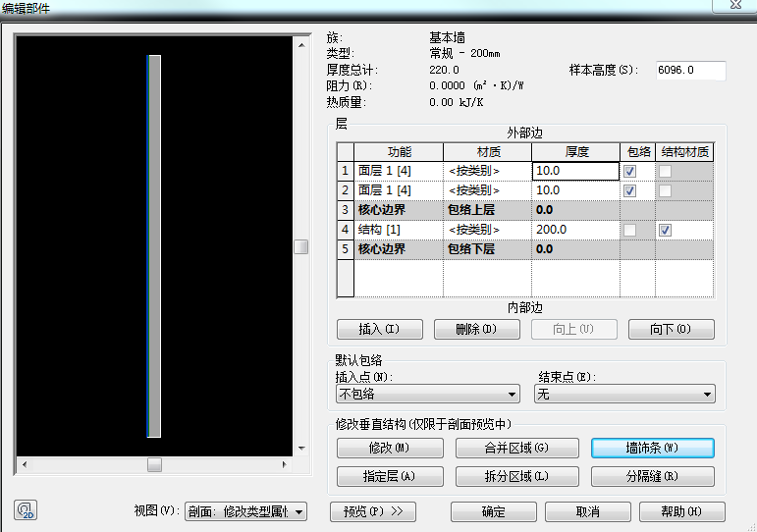Click the 墙饰条(W) wall sweeps button
This screenshot has height=532, width=757.
pos(652,449)
